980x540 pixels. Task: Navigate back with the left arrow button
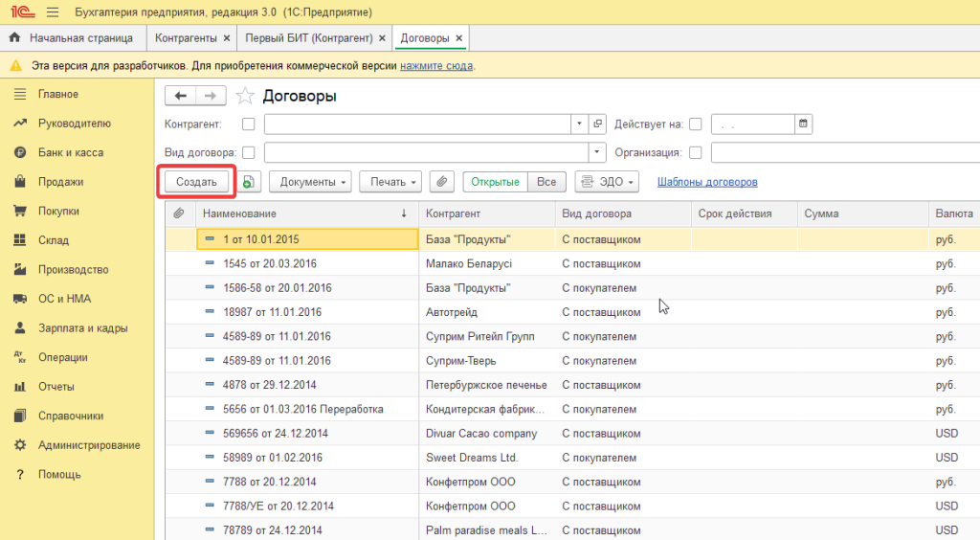tap(181, 96)
